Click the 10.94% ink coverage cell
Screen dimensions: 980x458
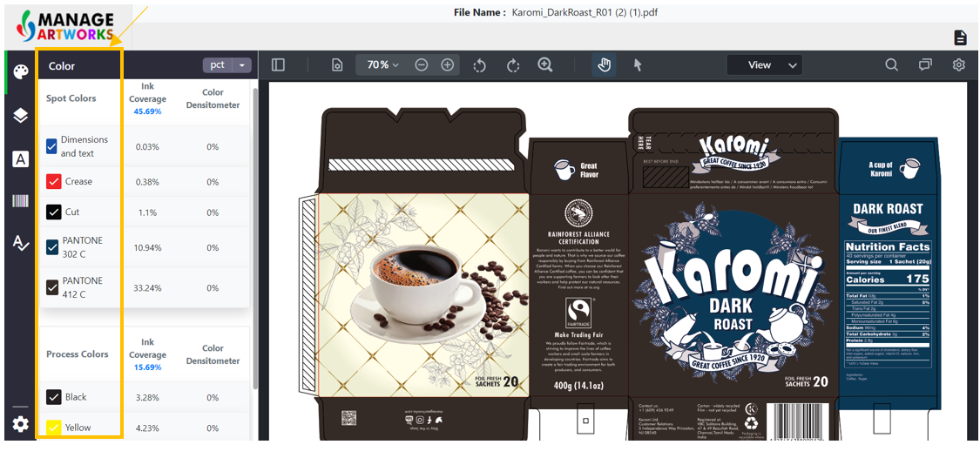click(147, 248)
